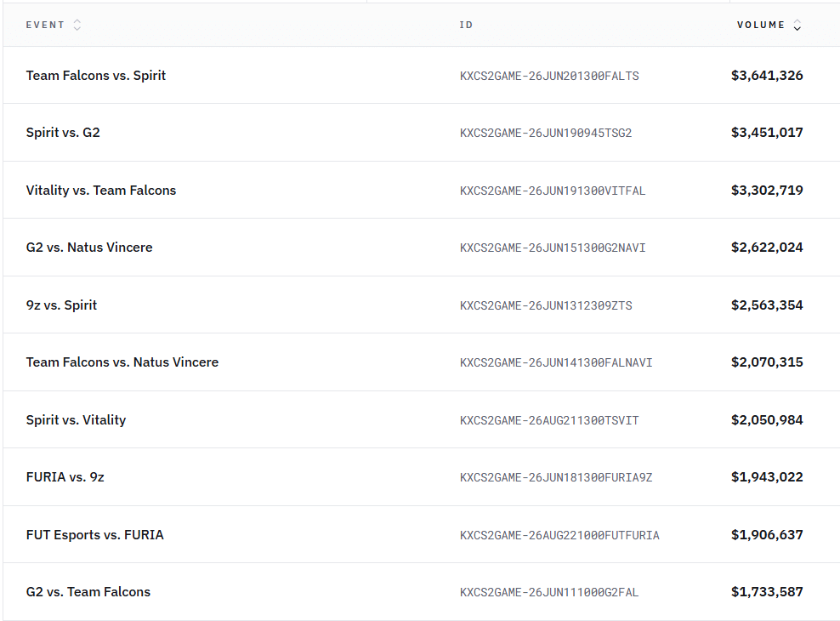The width and height of the screenshot is (840, 621).
Task: Click ID KXCS2GAME-26JUN1312309ZTS
Action: [x=546, y=306]
